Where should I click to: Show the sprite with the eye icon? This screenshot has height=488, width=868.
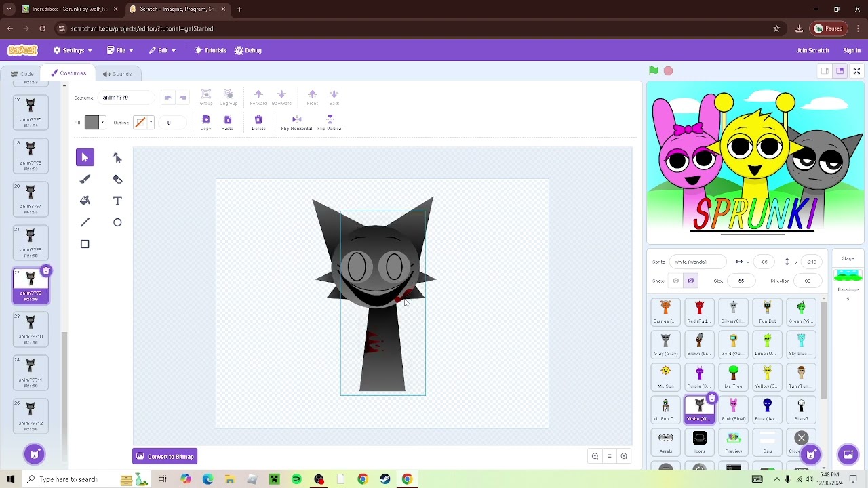pos(675,281)
